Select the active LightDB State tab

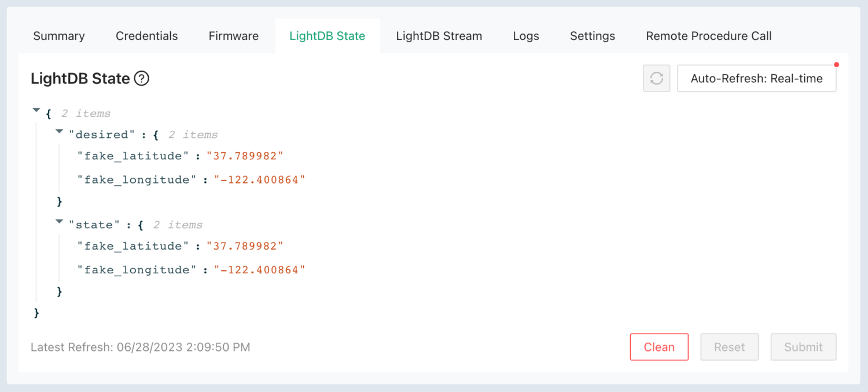coord(327,35)
